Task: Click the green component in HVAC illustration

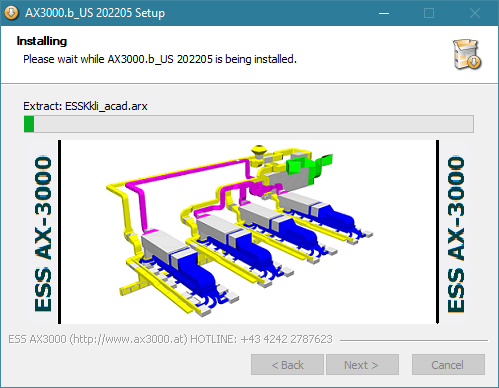Action: [308, 168]
